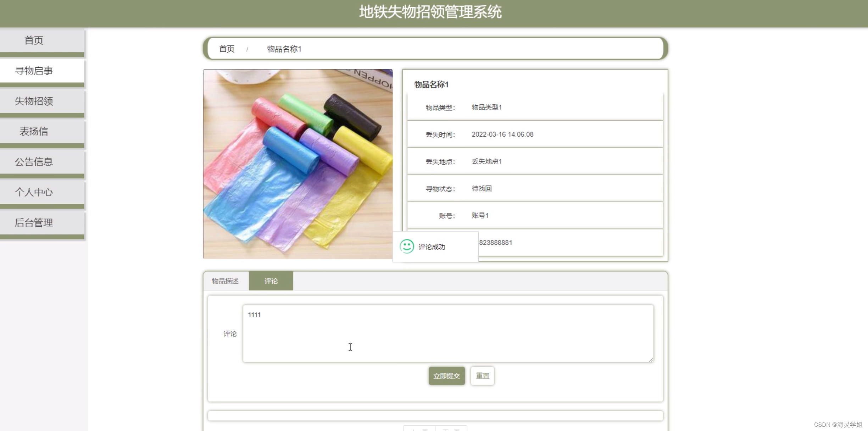Open the 首页 sidebar menu item

click(x=34, y=40)
